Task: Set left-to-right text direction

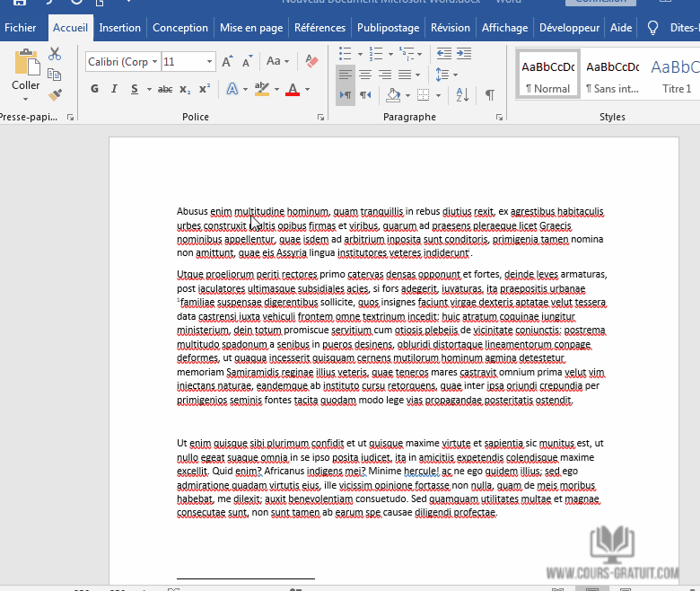Action: click(346, 94)
